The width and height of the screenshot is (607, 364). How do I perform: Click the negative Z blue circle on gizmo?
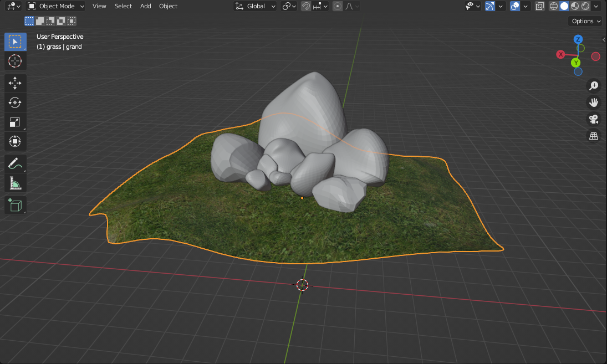tap(578, 71)
